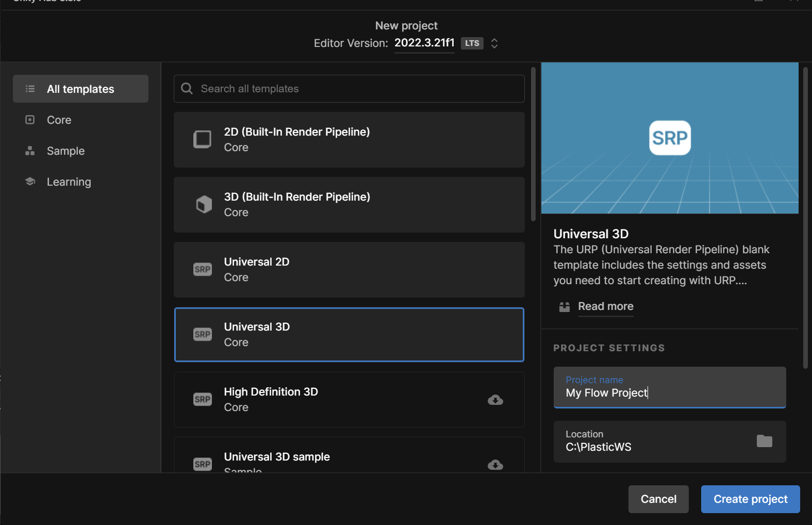
Task: Click the High Definition 3D SRP icon
Action: click(203, 399)
